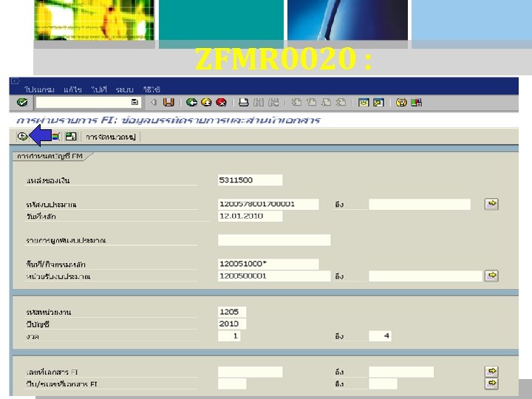The height and width of the screenshot is (399, 532).
Task: Click the period to field with 4
Action: tap(380, 336)
